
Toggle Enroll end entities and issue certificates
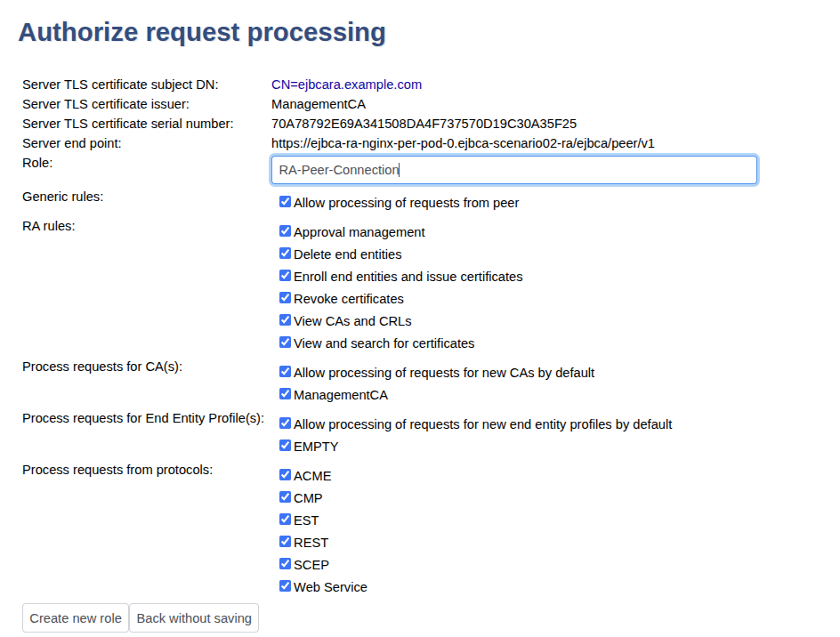pos(285,275)
